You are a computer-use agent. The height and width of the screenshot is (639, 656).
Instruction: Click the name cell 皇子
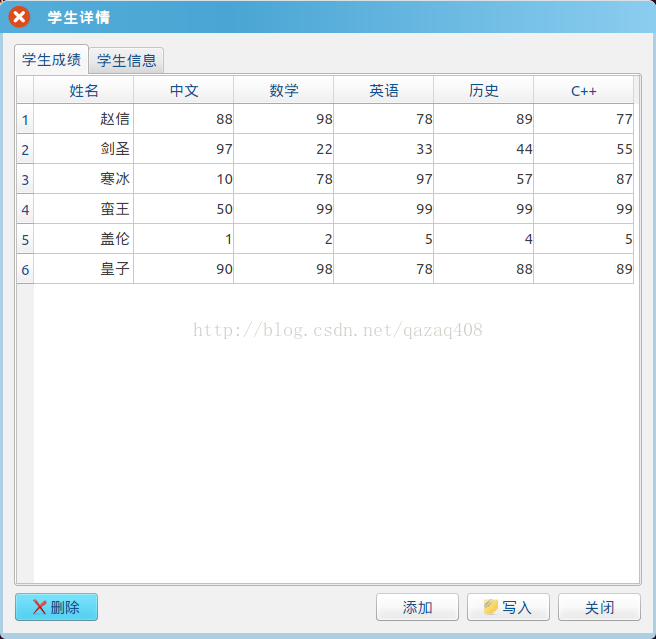(84, 269)
